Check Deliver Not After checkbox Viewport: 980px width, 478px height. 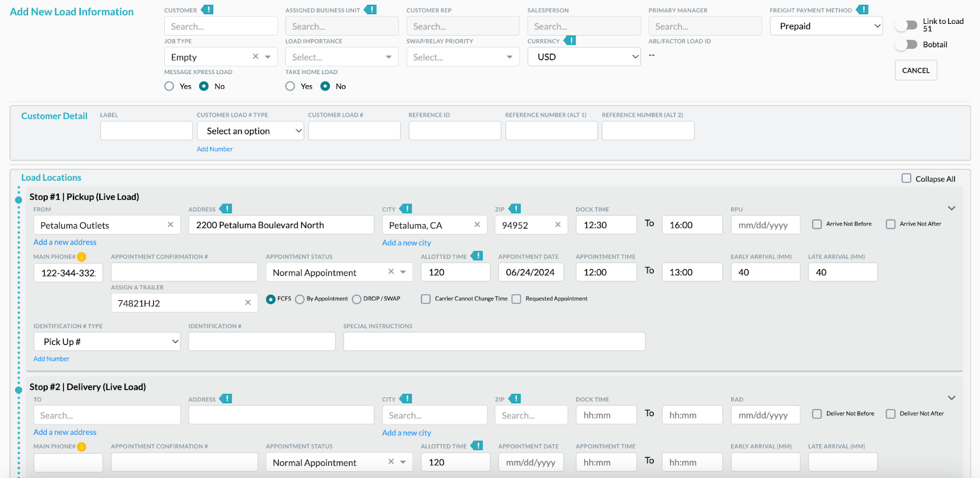point(891,414)
